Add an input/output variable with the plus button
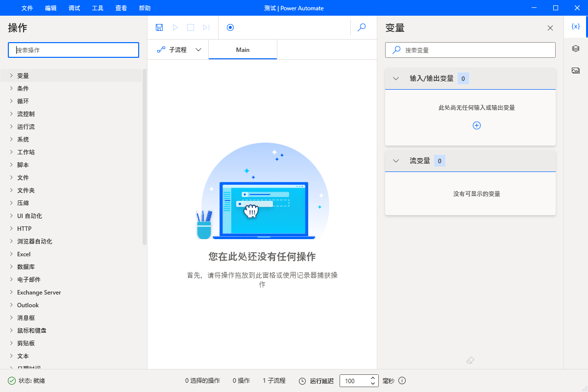 pyautogui.click(x=476, y=125)
